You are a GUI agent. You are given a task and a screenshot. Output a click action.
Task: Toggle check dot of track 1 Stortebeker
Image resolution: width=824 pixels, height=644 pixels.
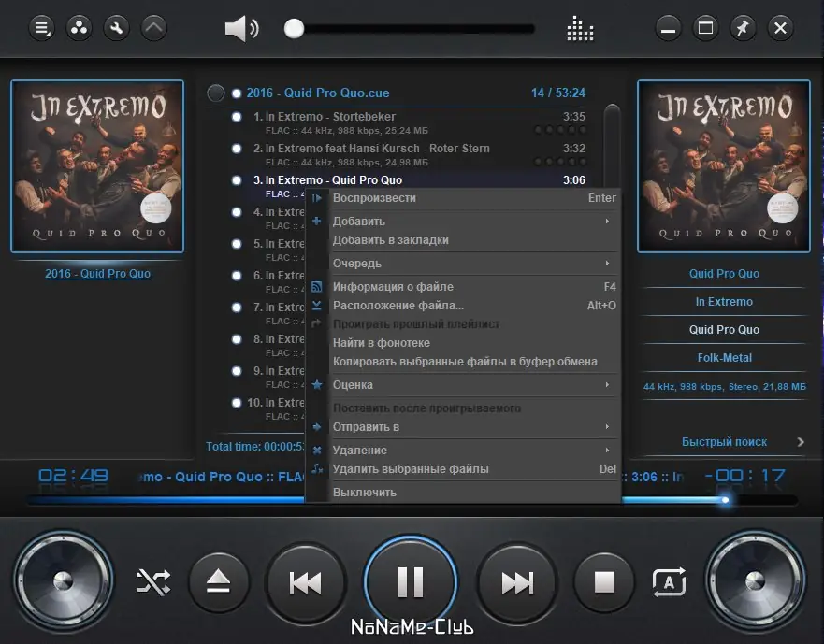237,117
